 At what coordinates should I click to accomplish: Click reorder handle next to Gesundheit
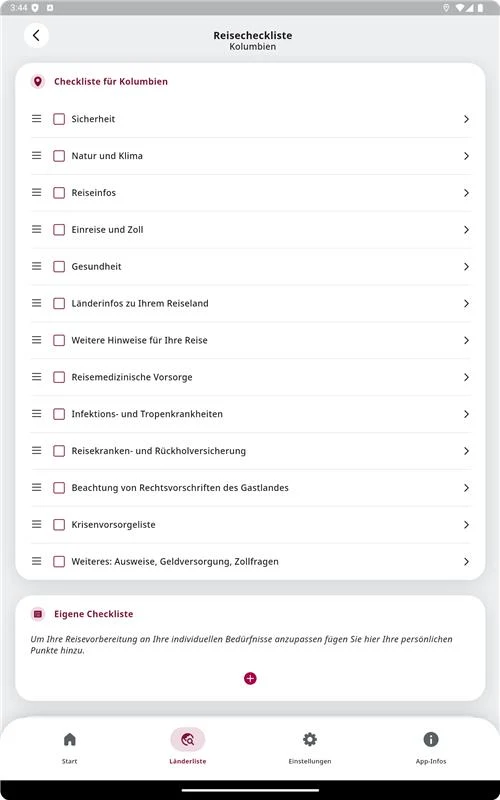37,266
